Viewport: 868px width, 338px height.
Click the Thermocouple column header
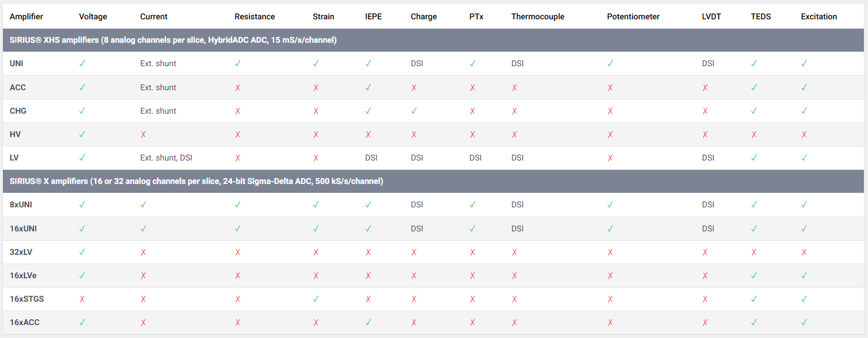coord(537,16)
